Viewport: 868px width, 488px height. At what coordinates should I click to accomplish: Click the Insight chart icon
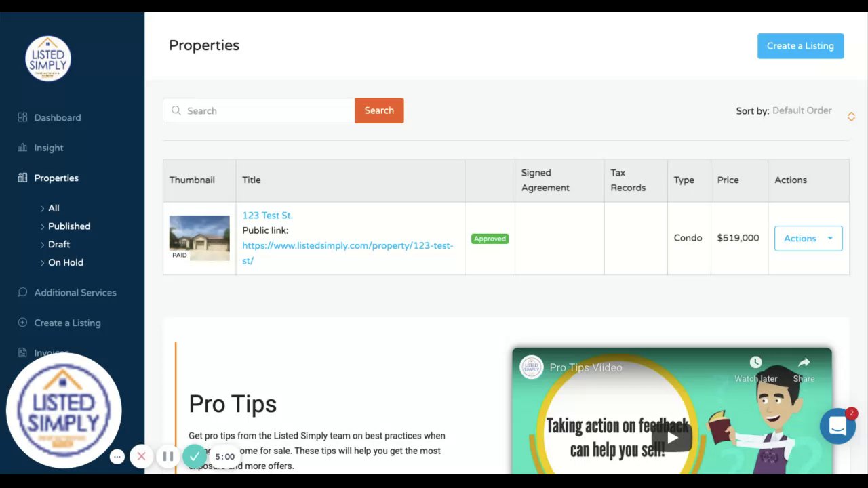point(22,148)
